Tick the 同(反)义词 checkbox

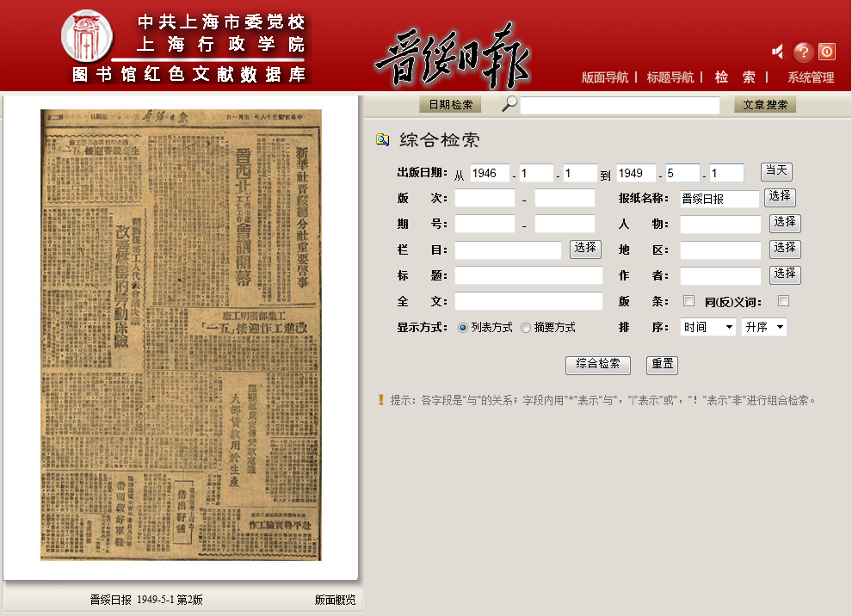coord(783,301)
